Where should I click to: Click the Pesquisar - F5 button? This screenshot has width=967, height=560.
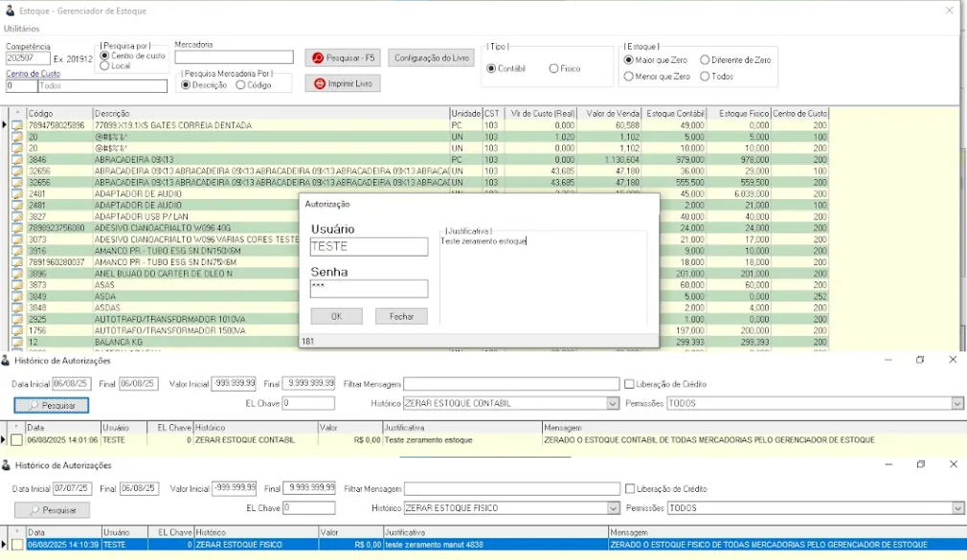point(343,58)
